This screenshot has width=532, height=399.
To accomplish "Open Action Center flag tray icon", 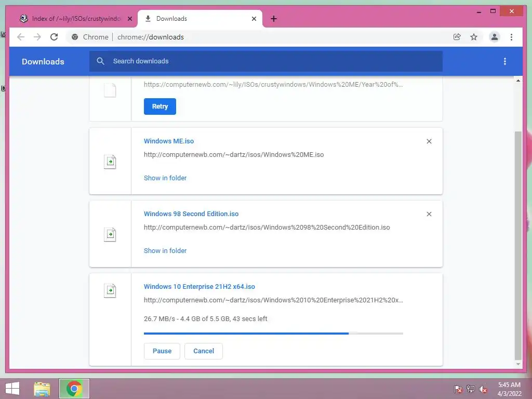I will pyautogui.click(x=458, y=389).
